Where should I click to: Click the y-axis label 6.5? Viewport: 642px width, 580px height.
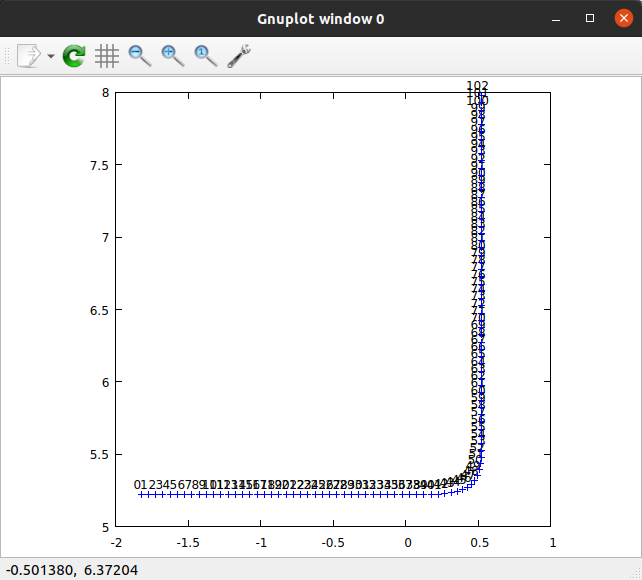coord(99,310)
